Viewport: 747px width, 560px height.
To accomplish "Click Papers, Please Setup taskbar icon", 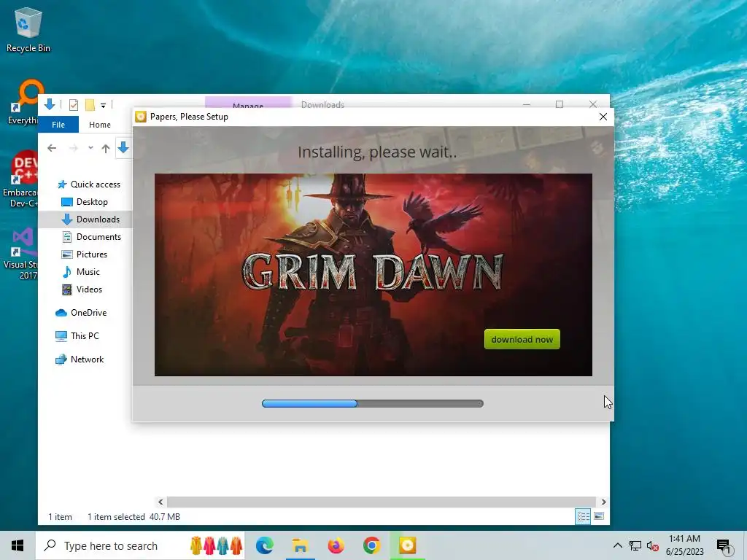I will 407,545.
